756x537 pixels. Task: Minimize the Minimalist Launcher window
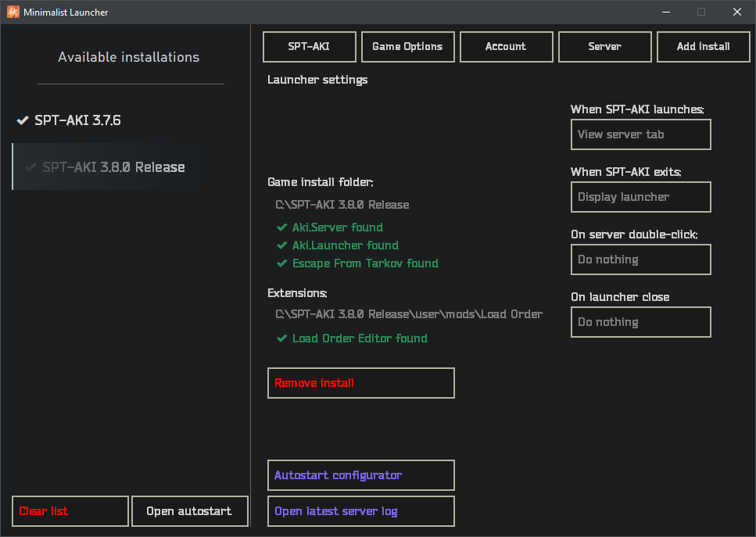coord(666,12)
